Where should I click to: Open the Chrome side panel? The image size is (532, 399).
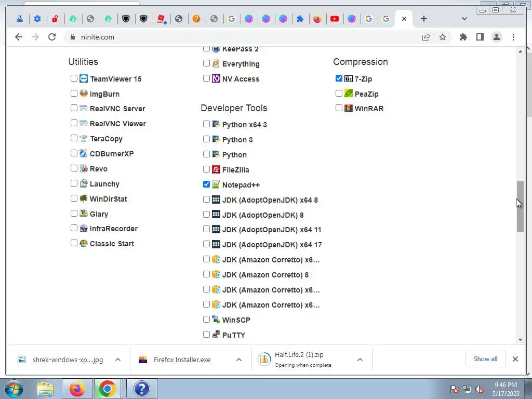[x=480, y=37]
